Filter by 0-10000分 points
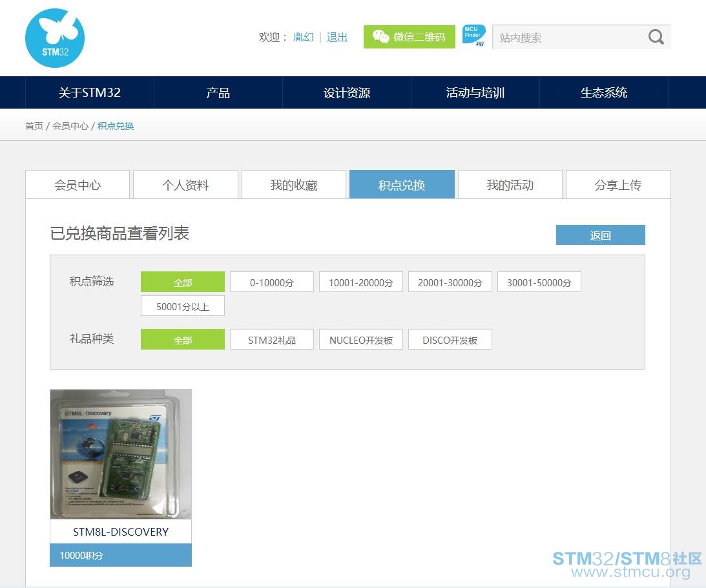The height and width of the screenshot is (588, 706). coord(272,282)
